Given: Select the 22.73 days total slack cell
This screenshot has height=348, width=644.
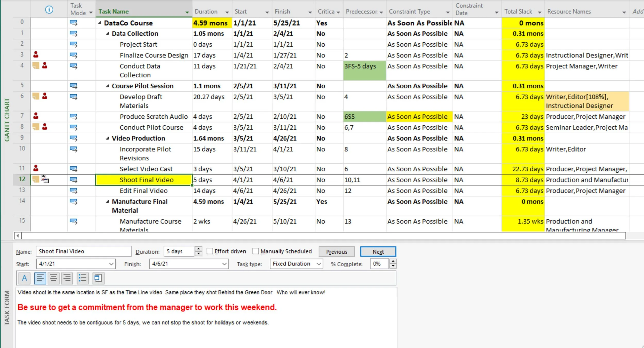Looking at the screenshot, I should 523,169.
